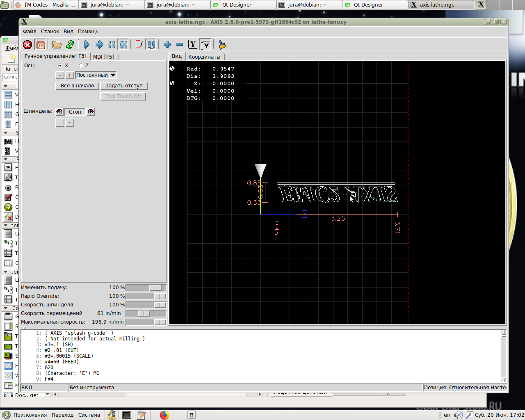525x420 pixels.
Task: Select Z axis radio button
Action: coord(81,66)
